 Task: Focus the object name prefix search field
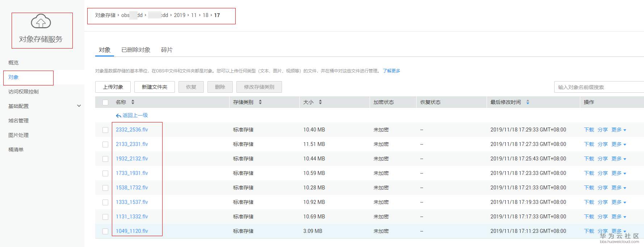click(x=599, y=87)
